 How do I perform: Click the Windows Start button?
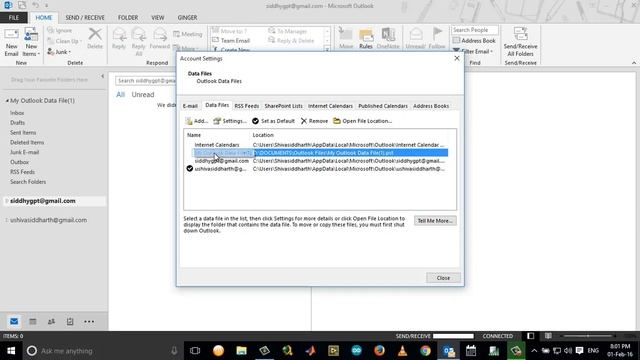pyautogui.click(x=11, y=351)
